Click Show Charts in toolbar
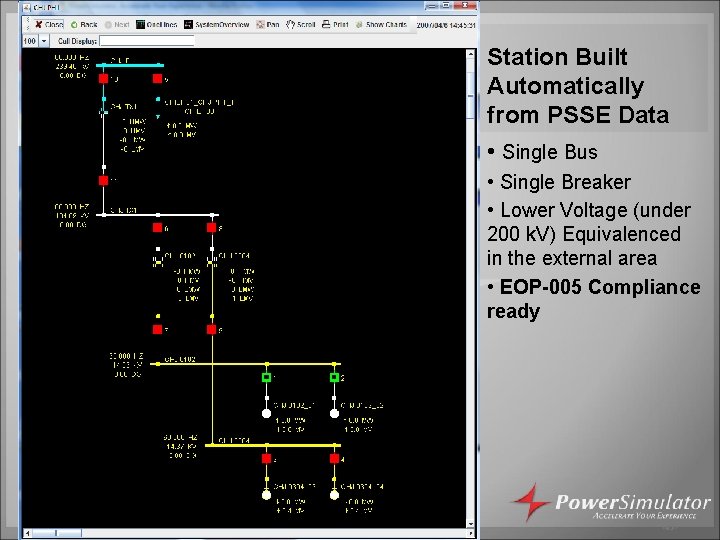This screenshot has width=720, height=540. tap(381, 24)
